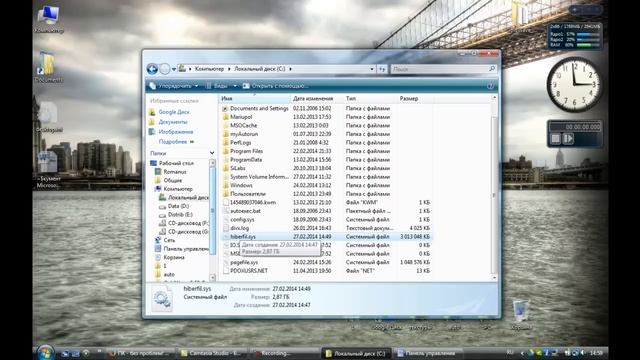The width and height of the screenshot is (640, 360).
Task: Open the Упорядочить toolbar menu
Action: [x=174, y=86]
